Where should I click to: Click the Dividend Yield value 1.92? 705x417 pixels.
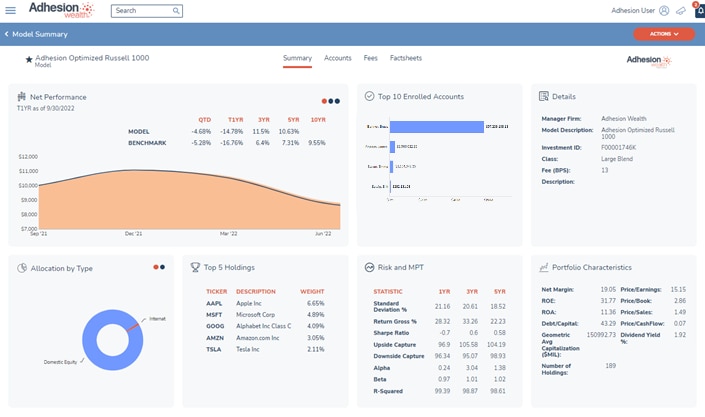[x=680, y=335]
